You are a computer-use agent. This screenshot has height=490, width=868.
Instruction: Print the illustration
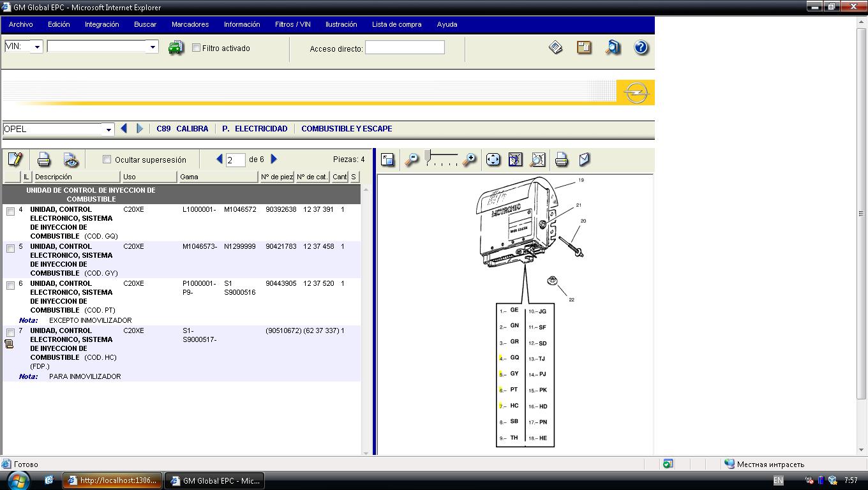[562, 160]
